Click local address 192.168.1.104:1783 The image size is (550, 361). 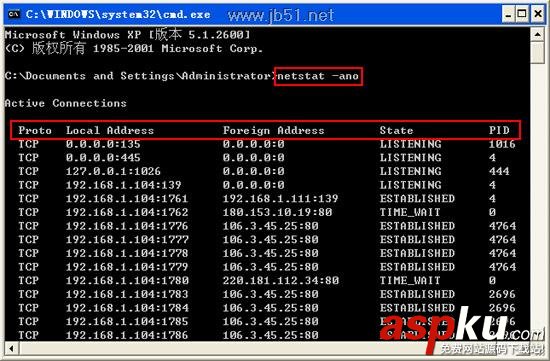click(127, 294)
